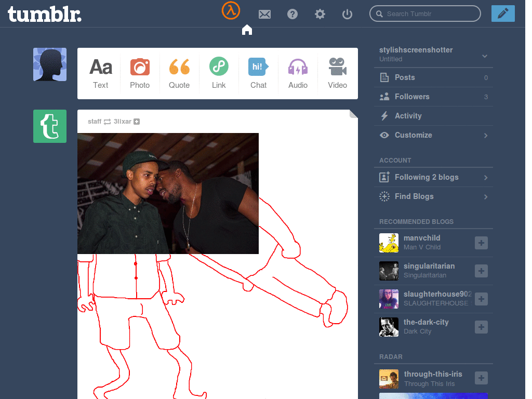The width and height of the screenshot is (532, 399).
Task: Follow through-this-iris with plus button
Action: click(x=481, y=378)
